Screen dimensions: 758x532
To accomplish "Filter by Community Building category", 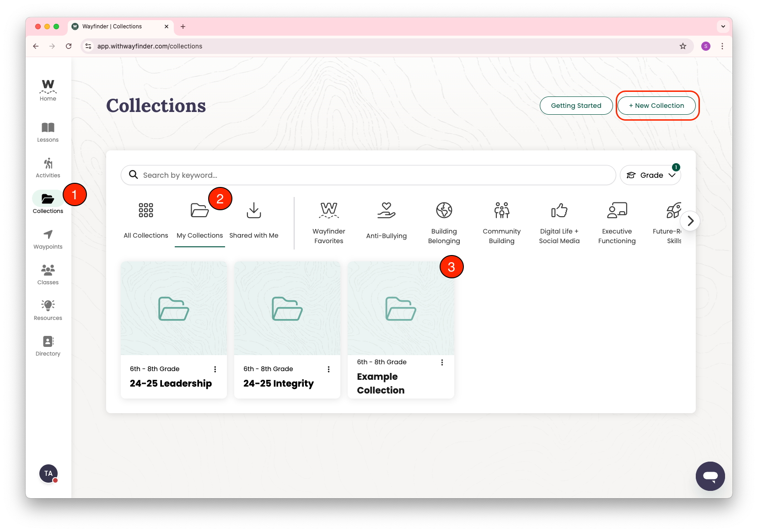I will tap(502, 223).
